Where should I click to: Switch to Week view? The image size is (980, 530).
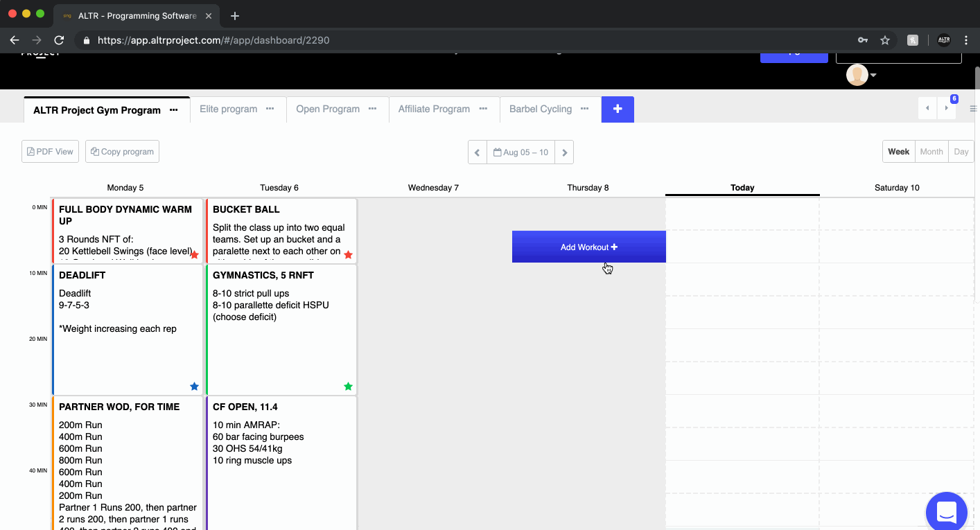click(x=898, y=152)
